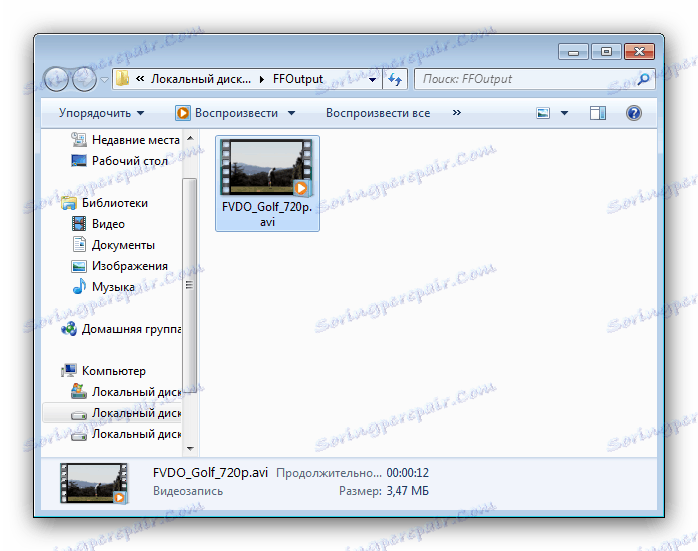Click the FVDO_Golf_720p.avi file name label

tap(267, 215)
